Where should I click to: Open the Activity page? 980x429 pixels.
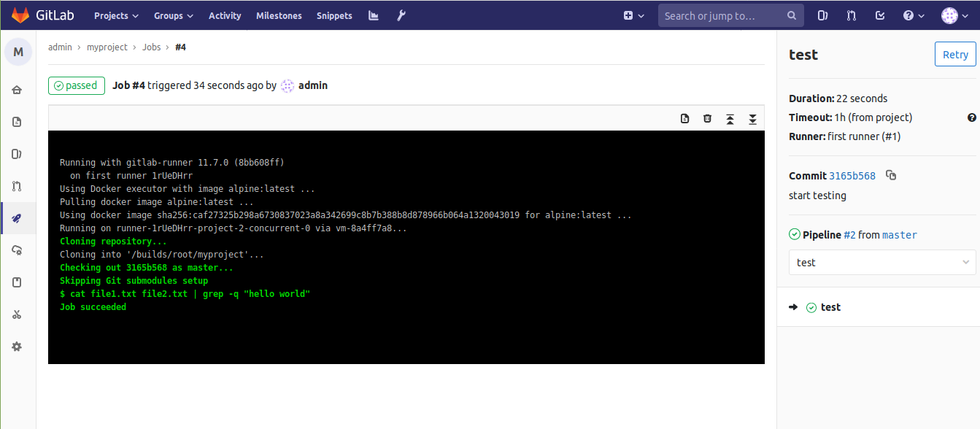225,15
